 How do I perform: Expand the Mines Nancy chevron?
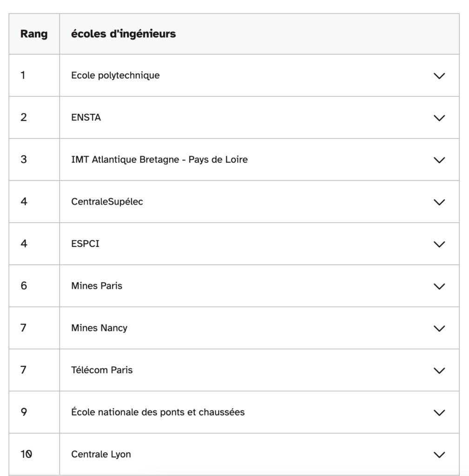tap(439, 328)
